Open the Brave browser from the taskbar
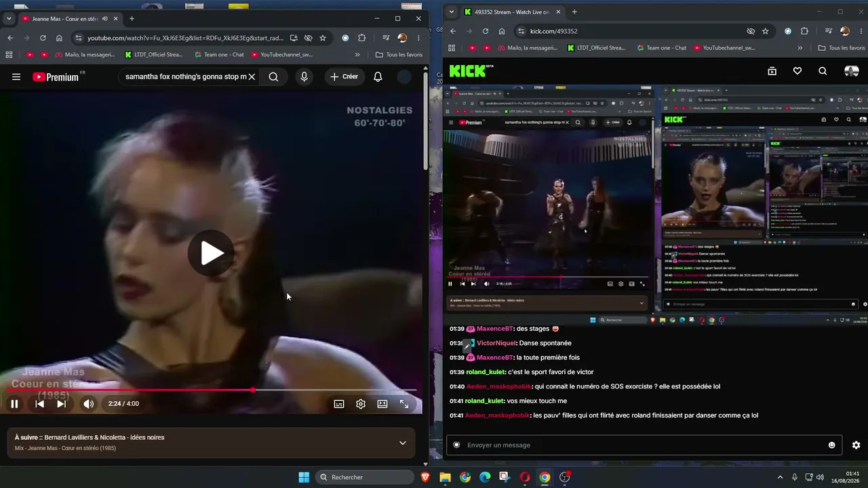The width and height of the screenshot is (868, 488). [425, 477]
